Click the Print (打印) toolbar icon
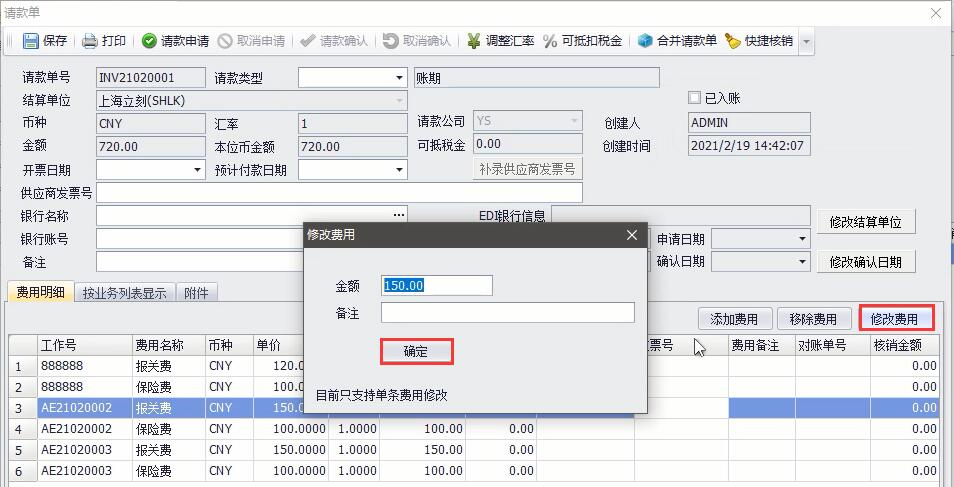The width and height of the screenshot is (954, 487). point(90,41)
